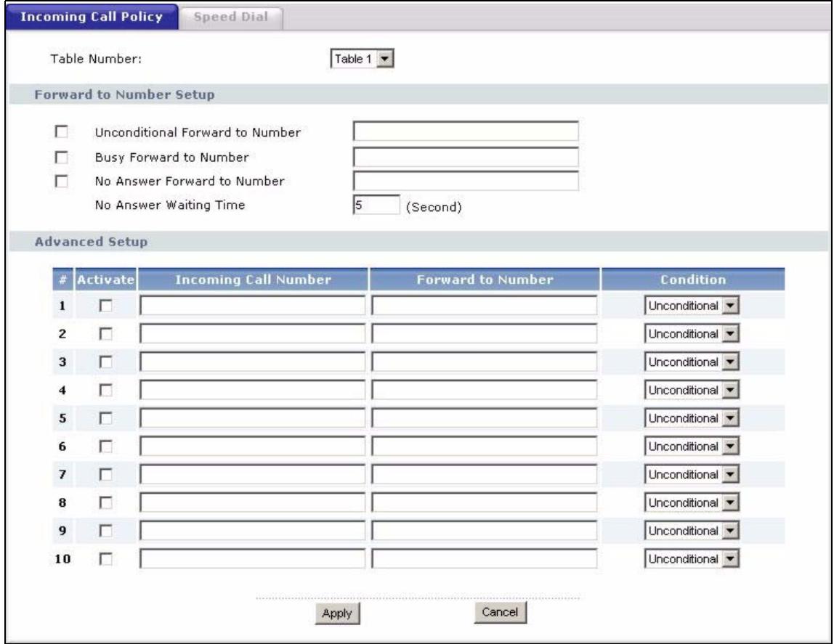Click Forward to Number field in row 5
Image resolution: width=834 pixels, height=644 pixels.
click(485, 418)
